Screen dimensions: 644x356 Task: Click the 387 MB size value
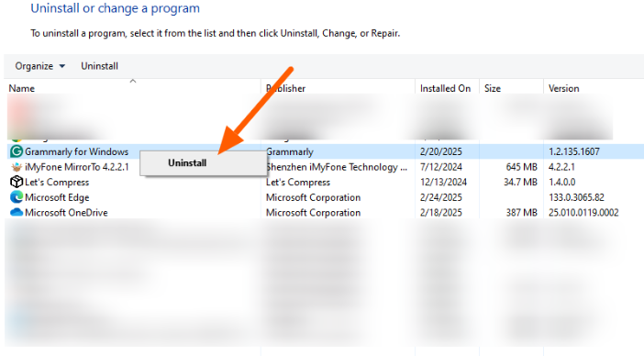click(521, 213)
